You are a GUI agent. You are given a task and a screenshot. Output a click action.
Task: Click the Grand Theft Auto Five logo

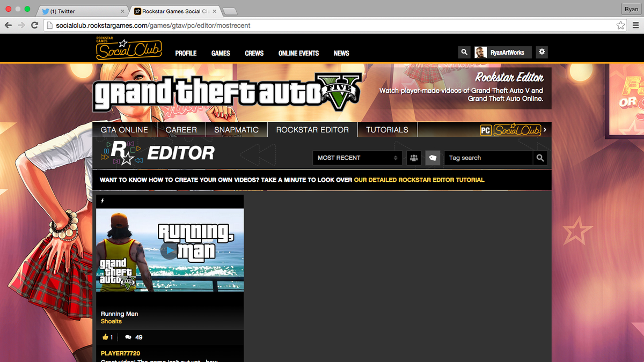coord(226,92)
